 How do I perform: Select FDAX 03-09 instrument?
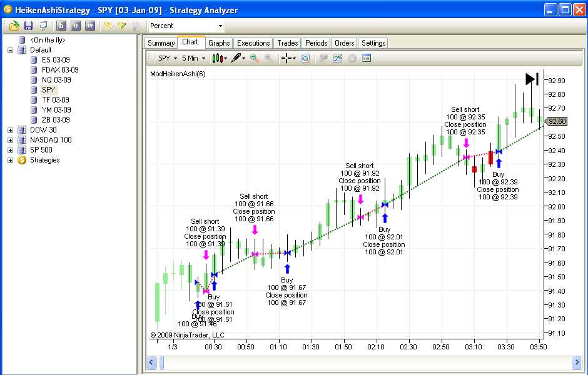click(61, 70)
